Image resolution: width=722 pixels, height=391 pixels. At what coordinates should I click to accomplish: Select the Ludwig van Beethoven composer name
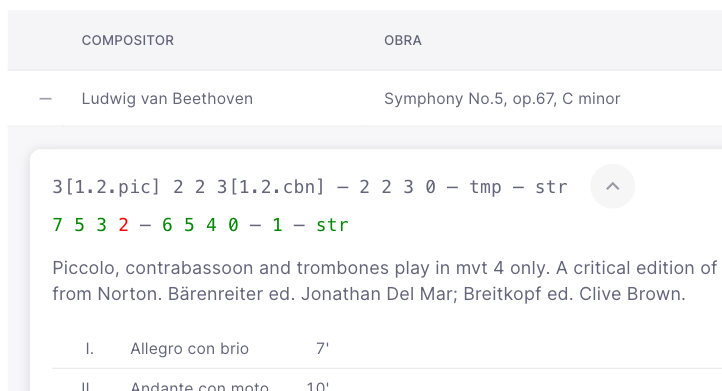coord(167,99)
